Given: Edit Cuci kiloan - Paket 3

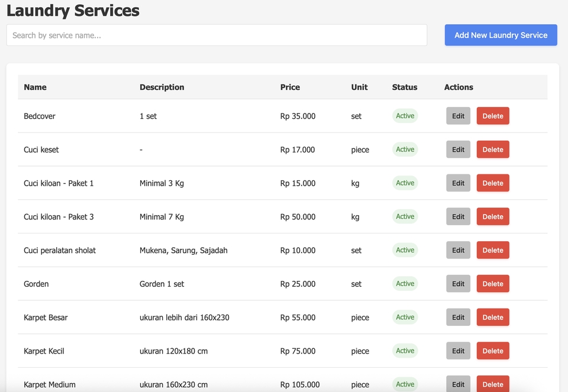Looking at the screenshot, I should click(x=458, y=217).
